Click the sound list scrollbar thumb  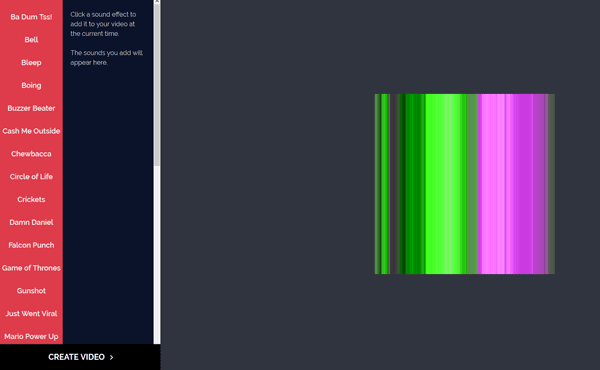157,85
